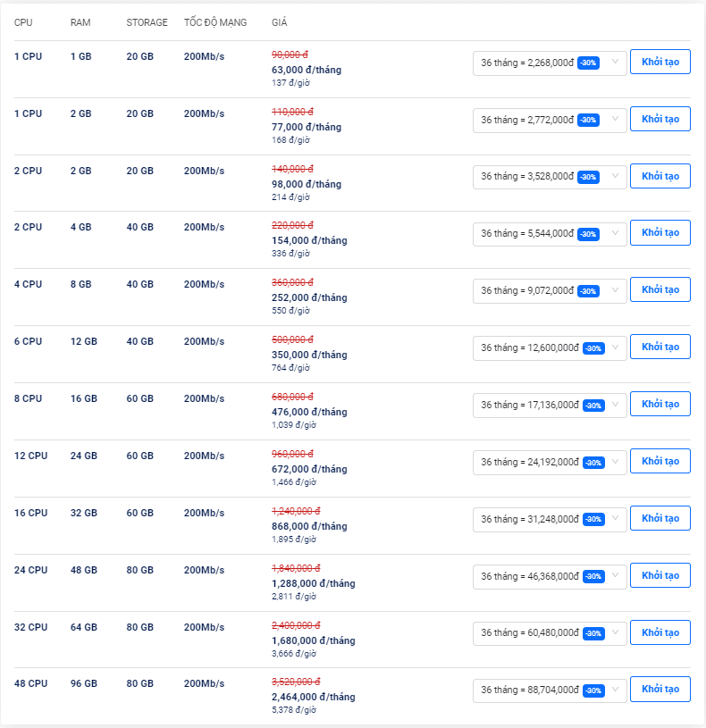Expand the 36 tháng = 5,544,000đ dropdown
Screen dimensions: 706x728
[550, 233]
